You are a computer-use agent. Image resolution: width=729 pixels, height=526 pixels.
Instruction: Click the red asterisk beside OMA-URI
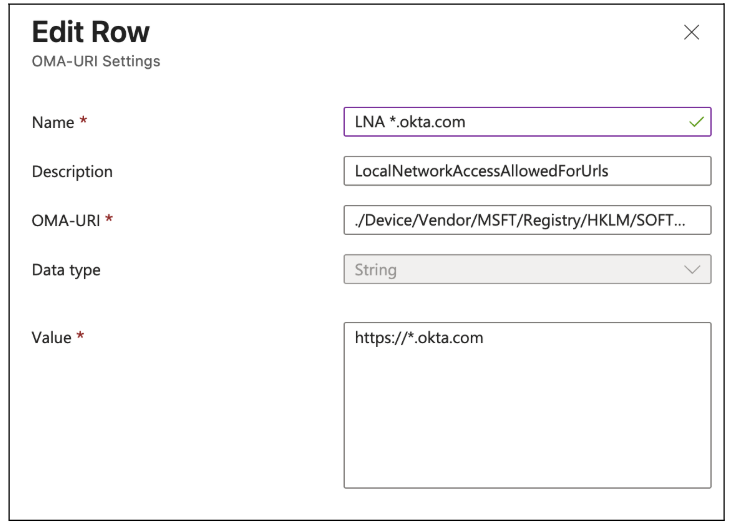point(108,220)
